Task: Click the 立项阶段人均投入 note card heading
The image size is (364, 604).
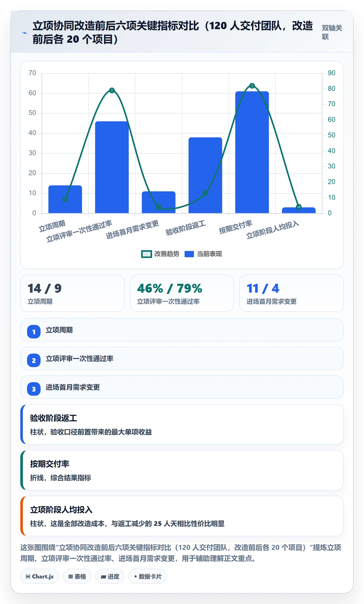Action: coord(61,510)
